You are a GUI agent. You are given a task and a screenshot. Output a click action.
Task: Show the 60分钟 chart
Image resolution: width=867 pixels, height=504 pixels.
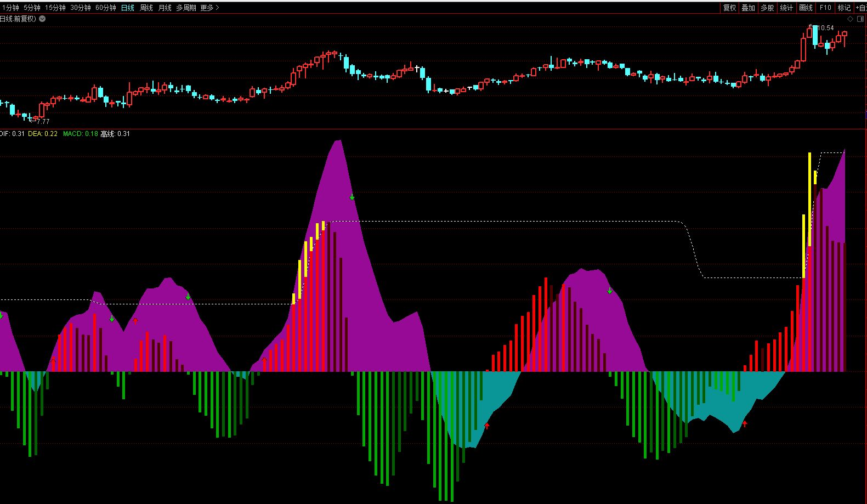106,8
